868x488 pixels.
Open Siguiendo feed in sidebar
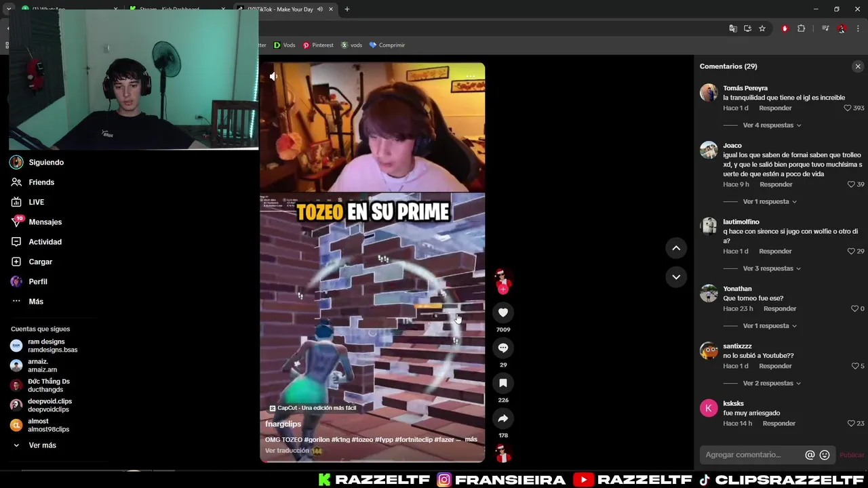tap(46, 162)
